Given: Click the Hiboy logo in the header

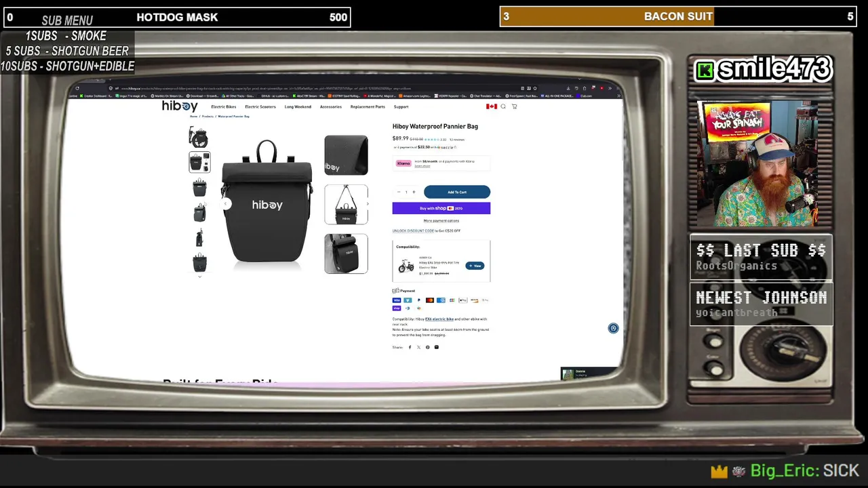Looking at the screenshot, I should tap(180, 106).
